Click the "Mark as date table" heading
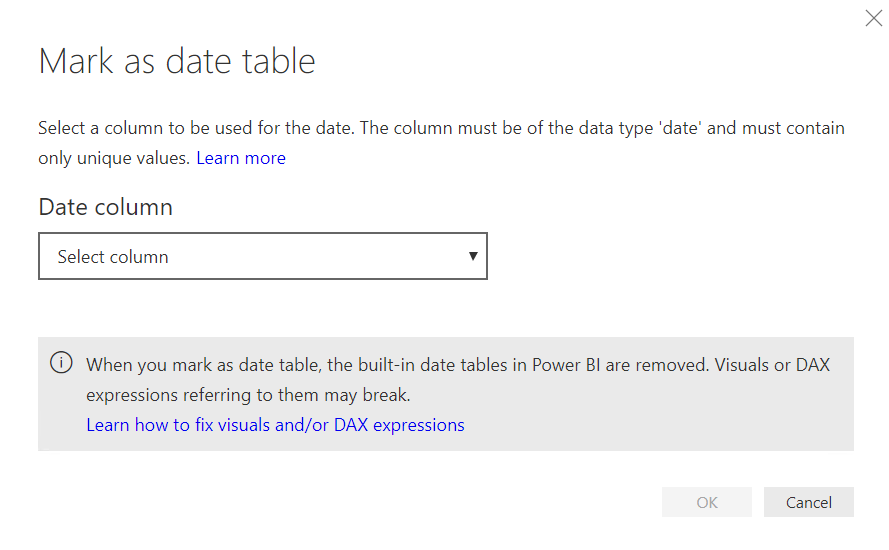 [177, 61]
